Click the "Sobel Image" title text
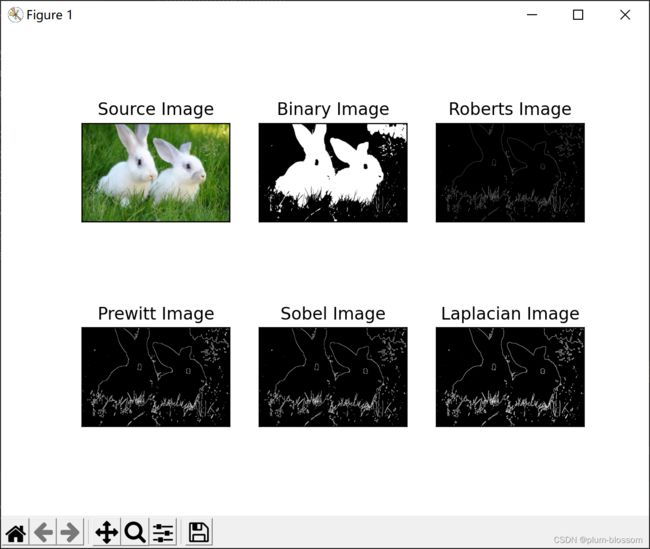650x549 pixels. click(333, 313)
